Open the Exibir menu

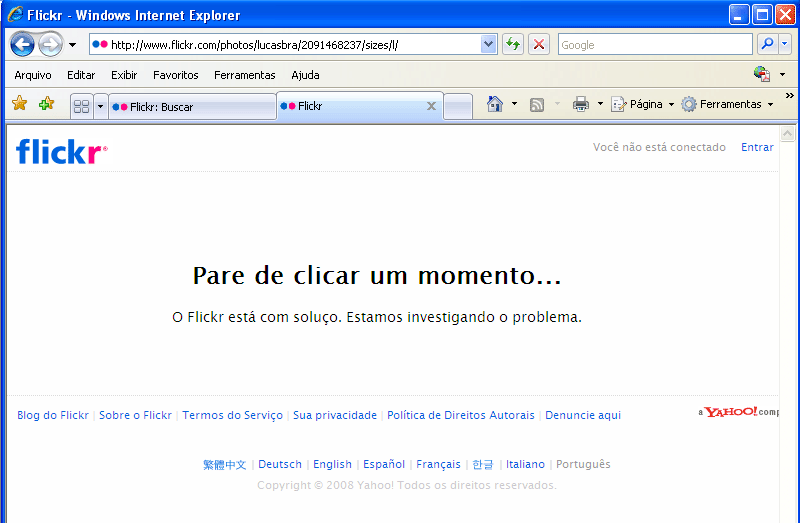(x=124, y=75)
